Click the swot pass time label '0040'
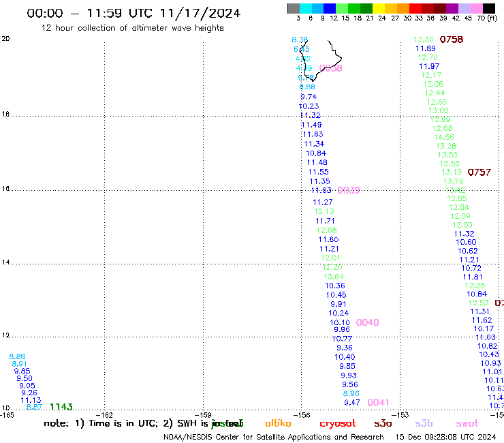 click(x=367, y=322)
